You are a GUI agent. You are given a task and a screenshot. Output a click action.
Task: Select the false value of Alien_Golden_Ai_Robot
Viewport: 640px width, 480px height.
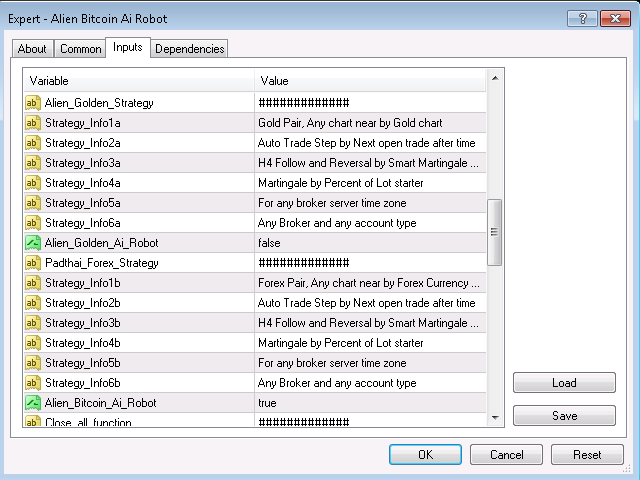269,243
